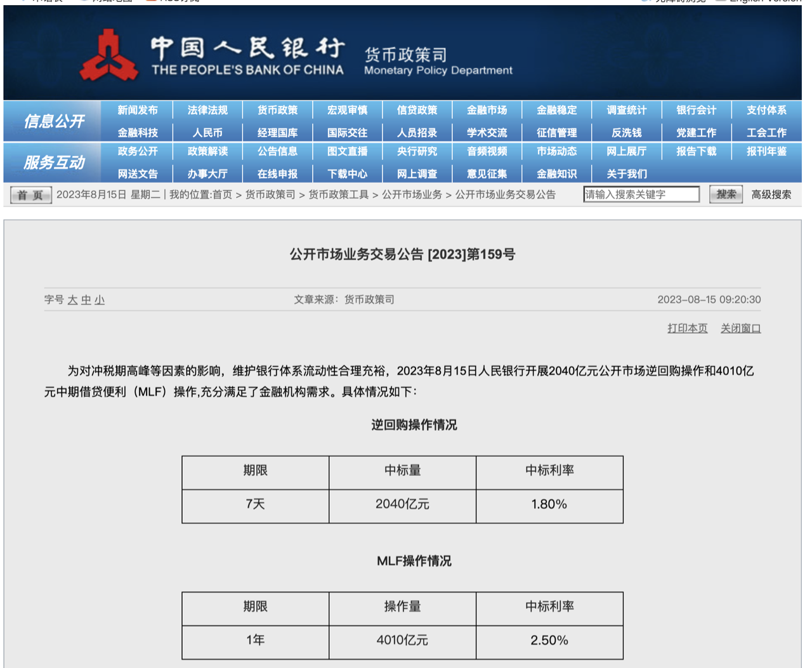The height and width of the screenshot is (668, 812).
Task: Set font size to 中
Action: tap(86, 300)
